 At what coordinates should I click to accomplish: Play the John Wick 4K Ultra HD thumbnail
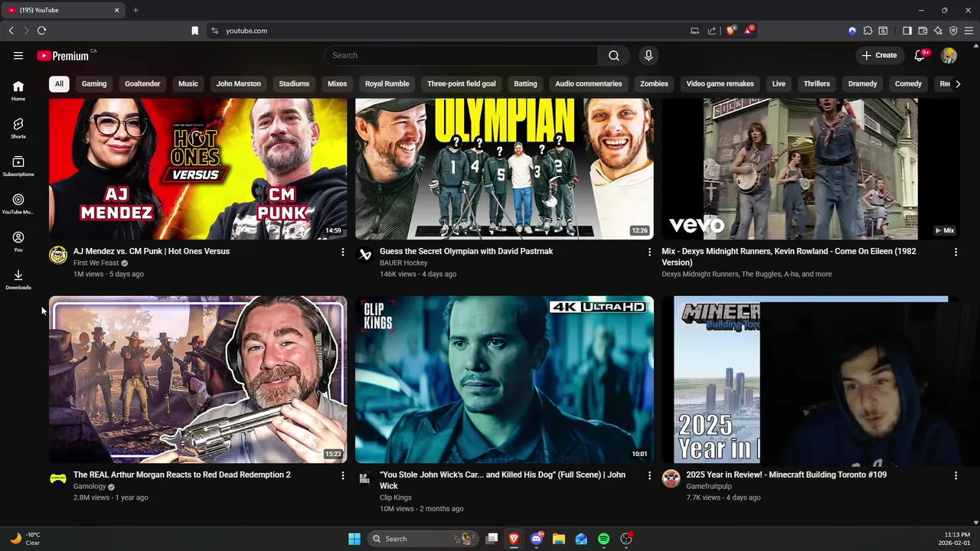tap(505, 380)
